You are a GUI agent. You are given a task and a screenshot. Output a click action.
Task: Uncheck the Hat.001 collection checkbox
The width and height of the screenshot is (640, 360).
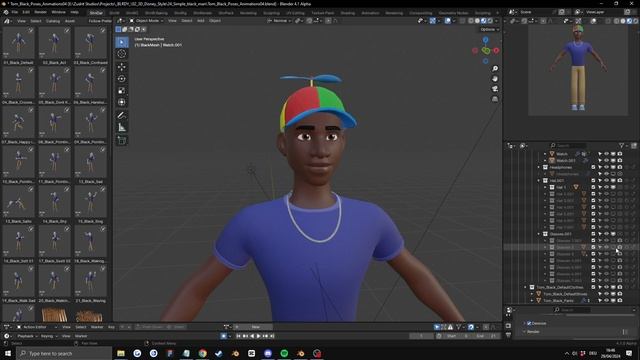click(593, 180)
